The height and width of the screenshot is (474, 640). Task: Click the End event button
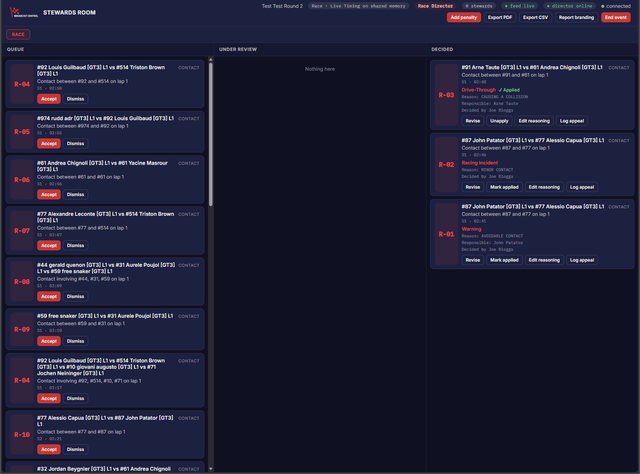coord(616,17)
